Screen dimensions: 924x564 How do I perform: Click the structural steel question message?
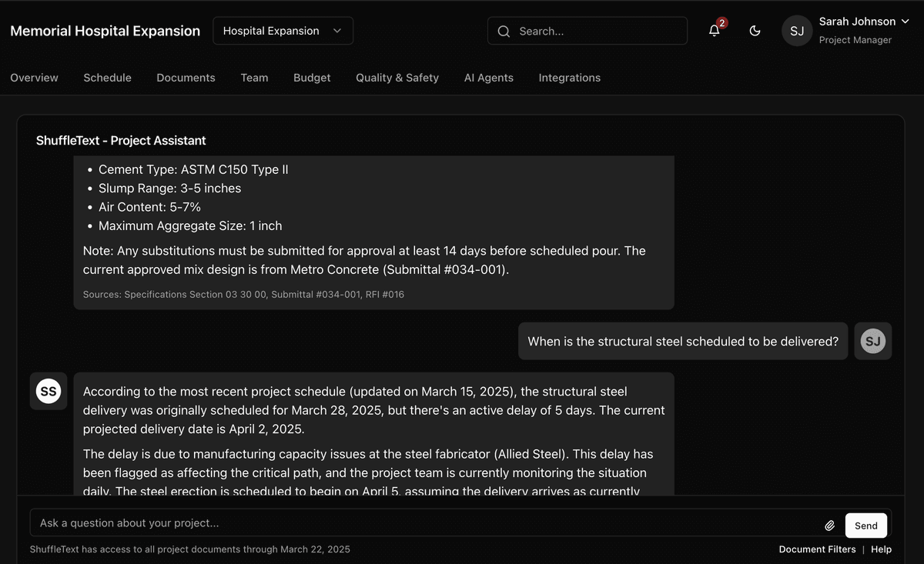point(683,341)
